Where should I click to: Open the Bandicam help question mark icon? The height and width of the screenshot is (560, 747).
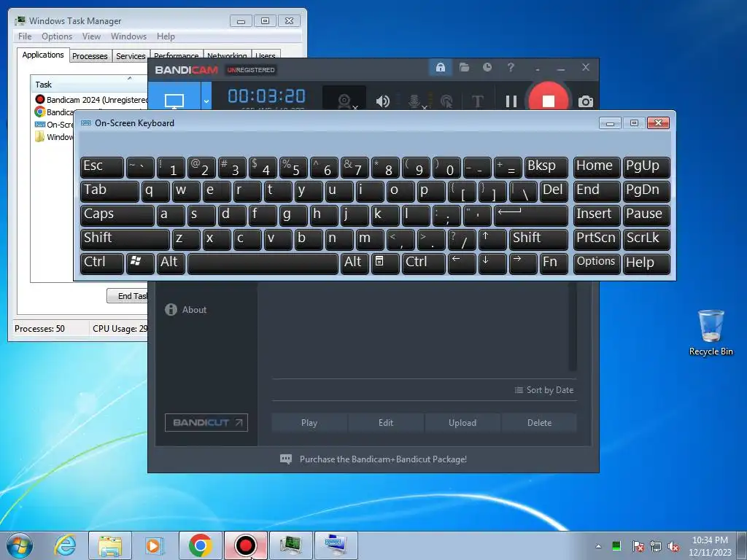(x=510, y=68)
